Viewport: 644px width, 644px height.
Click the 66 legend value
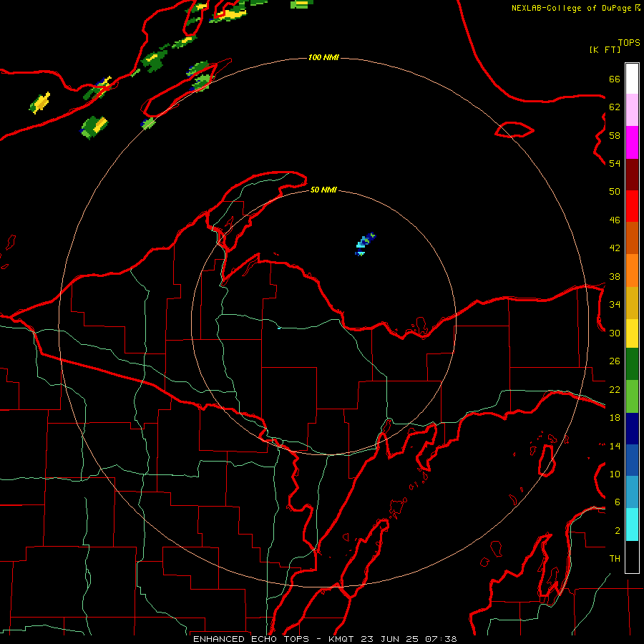coord(615,79)
